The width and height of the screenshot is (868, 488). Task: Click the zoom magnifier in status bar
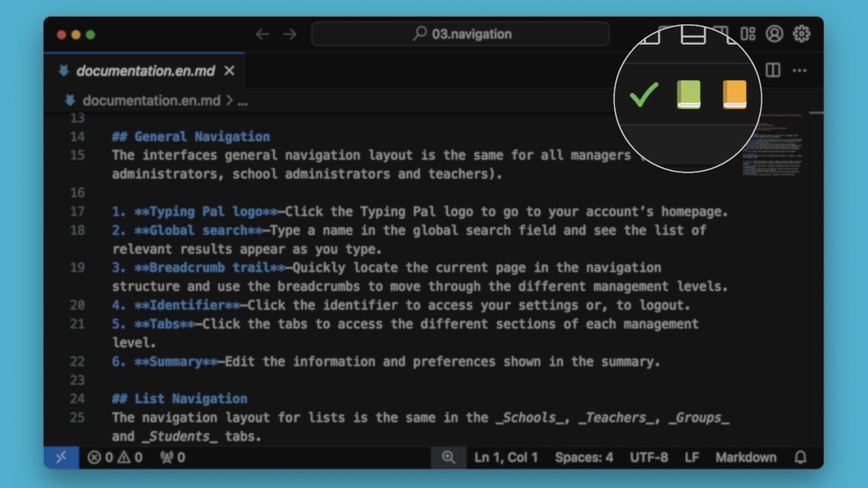pyautogui.click(x=449, y=457)
